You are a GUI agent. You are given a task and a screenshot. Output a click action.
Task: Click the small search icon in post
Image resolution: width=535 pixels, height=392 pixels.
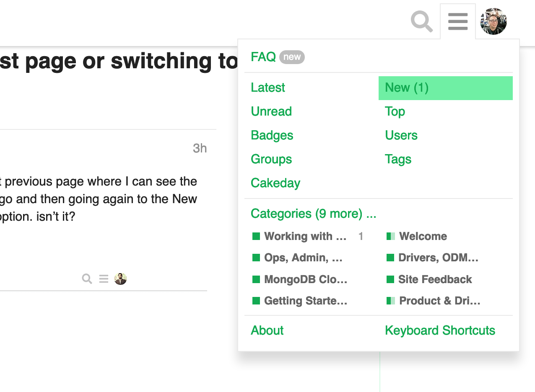click(87, 279)
